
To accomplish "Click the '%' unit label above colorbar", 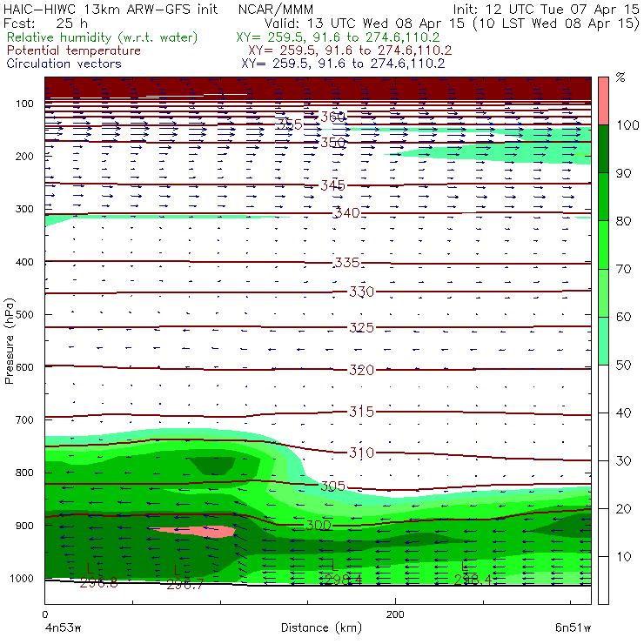I will (621, 77).
